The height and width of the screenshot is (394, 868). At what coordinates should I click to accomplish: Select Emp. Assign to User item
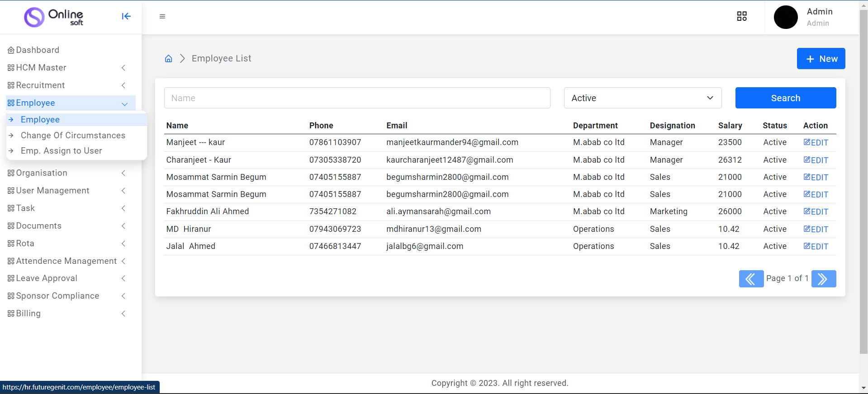[x=62, y=151]
